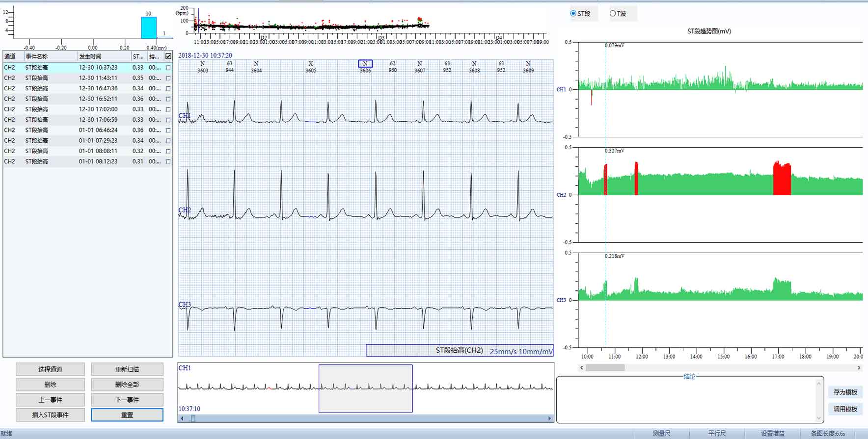Tick the checkbox for event 01-01 08:08:11
Screen dimensions: 868x439
coord(168,151)
